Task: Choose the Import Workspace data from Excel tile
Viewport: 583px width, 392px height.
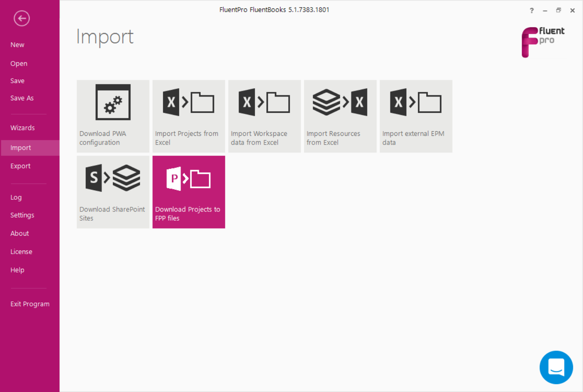Action: pyautogui.click(x=265, y=116)
